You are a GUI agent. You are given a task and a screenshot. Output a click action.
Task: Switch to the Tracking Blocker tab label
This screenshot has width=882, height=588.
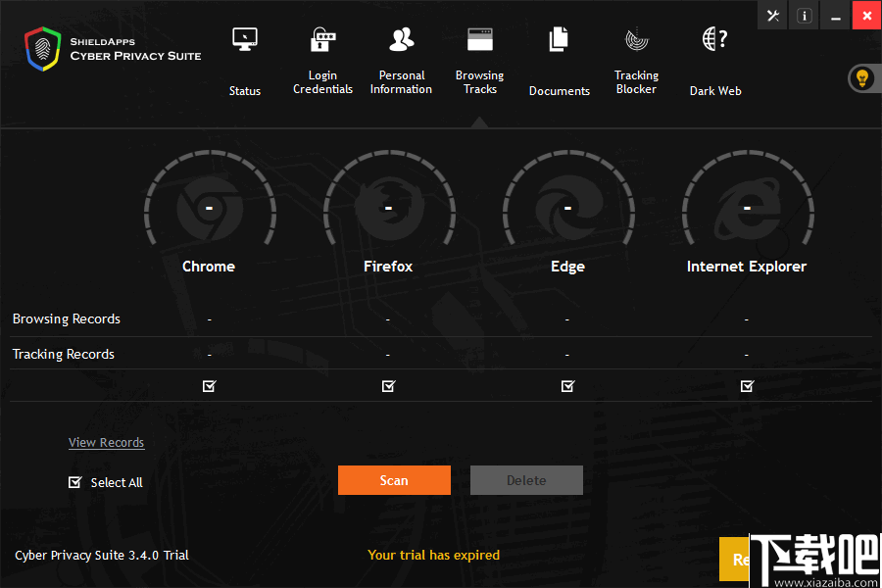636,82
